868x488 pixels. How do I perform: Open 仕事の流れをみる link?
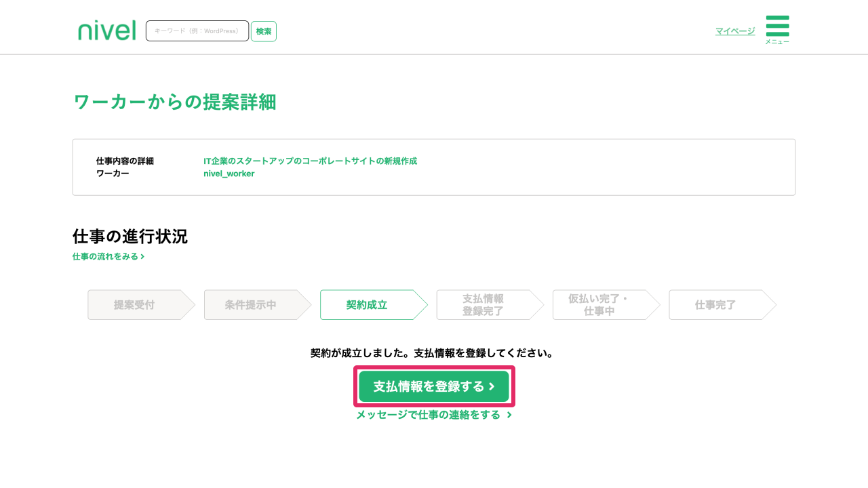(x=108, y=257)
